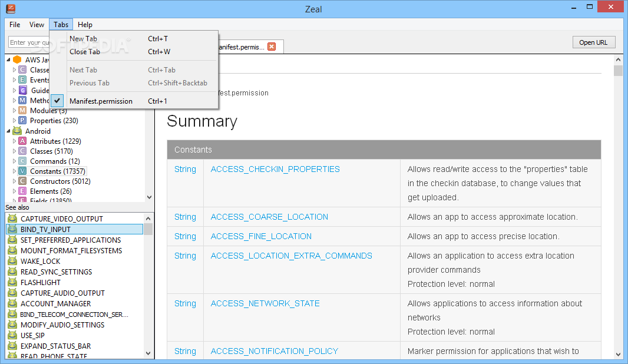Click the Modules category icon

pos(23,110)
